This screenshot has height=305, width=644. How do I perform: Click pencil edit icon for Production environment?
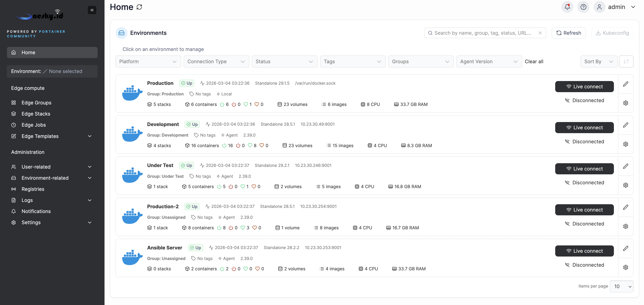[626, 84]
